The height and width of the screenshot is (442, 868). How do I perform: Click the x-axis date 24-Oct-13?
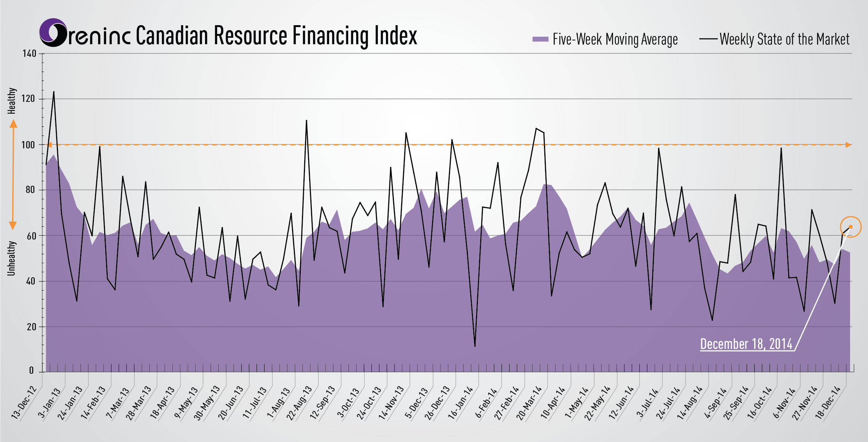pos(369,403)
